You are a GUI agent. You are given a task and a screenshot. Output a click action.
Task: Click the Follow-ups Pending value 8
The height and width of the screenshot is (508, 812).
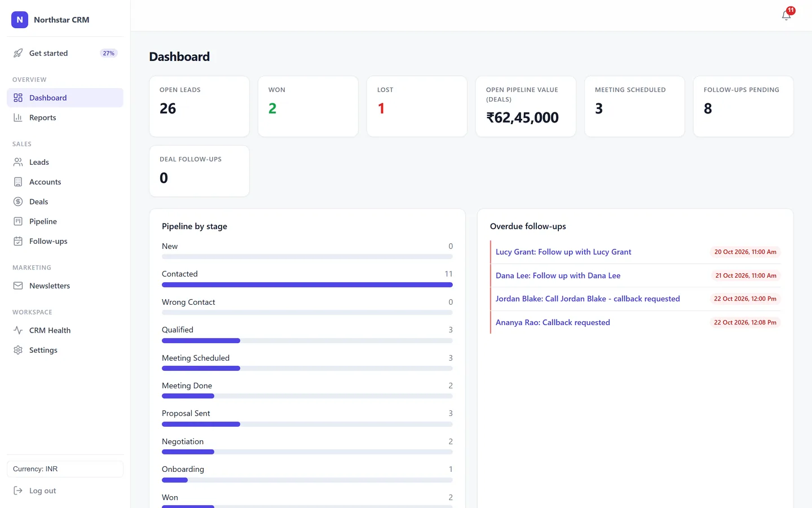tap(708, 108)
